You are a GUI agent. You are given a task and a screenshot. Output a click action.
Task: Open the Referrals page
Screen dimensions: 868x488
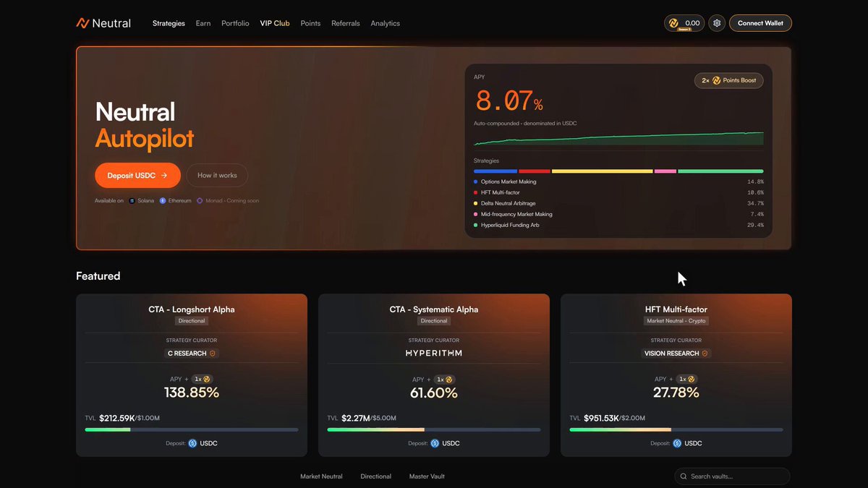(x=346, y=23)
